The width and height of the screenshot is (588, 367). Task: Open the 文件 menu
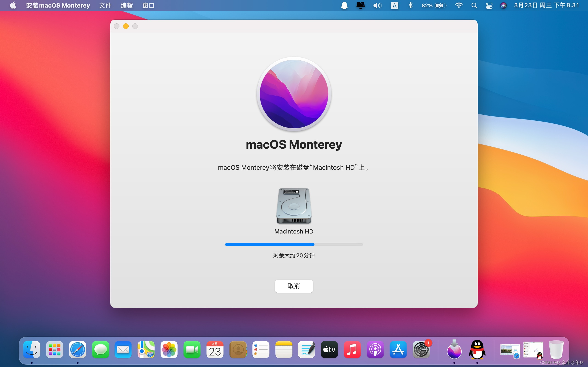(x=105, y=5)
